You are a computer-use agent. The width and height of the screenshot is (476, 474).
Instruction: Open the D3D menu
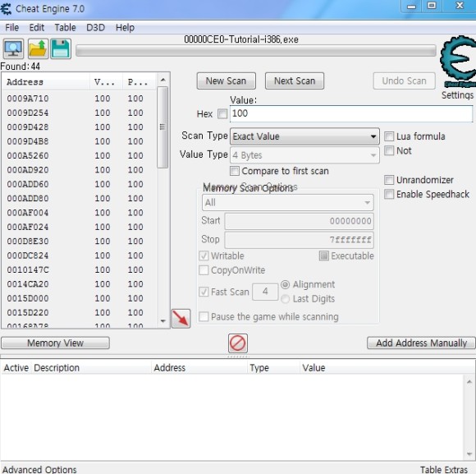click(x=96, y=28)
